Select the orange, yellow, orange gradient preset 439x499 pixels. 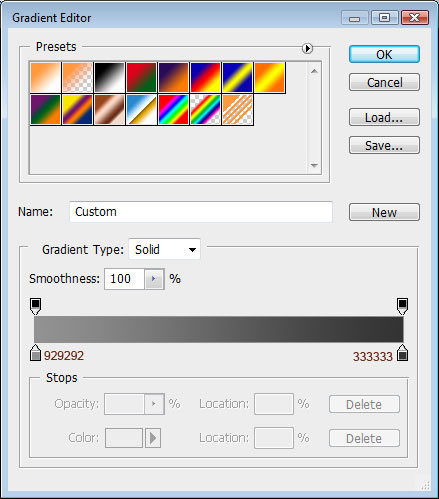tap(269, 77)
